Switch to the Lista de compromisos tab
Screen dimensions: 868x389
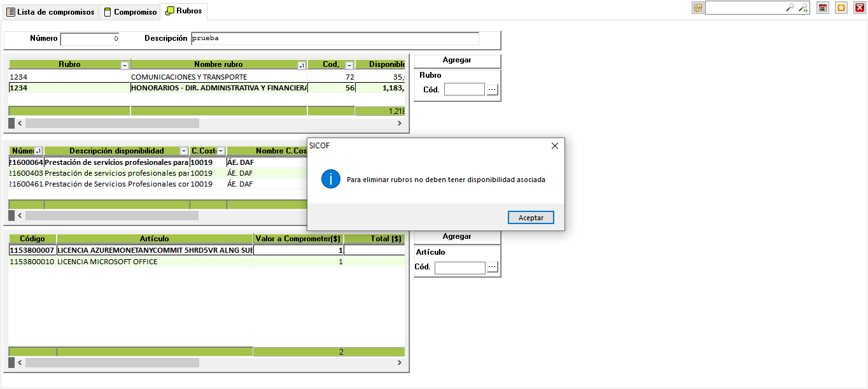(x=50, y=12)
